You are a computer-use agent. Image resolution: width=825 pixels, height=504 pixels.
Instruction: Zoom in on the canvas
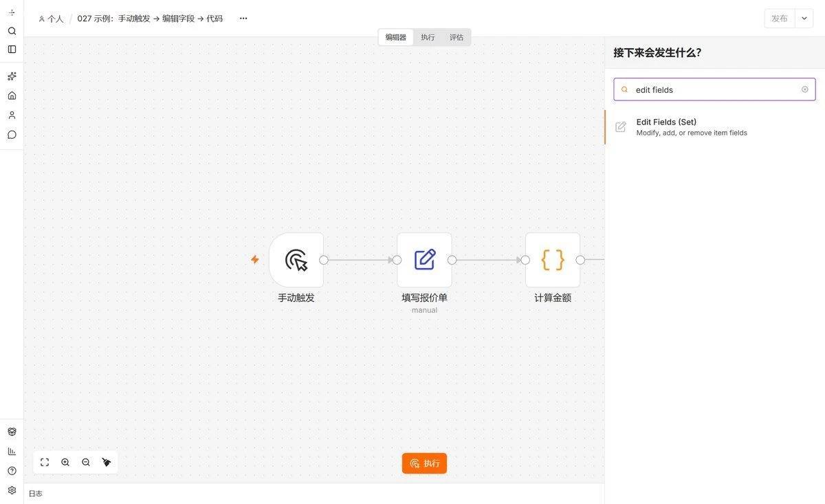65,463
